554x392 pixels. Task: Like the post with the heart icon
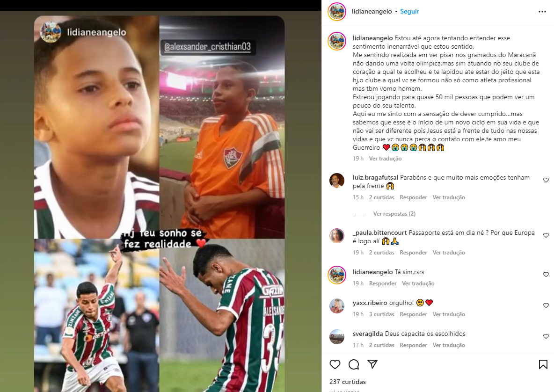pyautogui.click(x=335, y=364)
